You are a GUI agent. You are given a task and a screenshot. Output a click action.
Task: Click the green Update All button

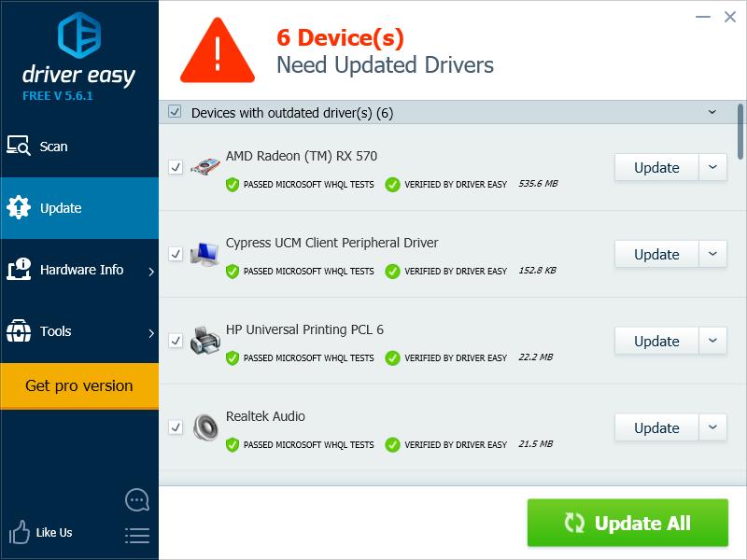tap(627, 523)
